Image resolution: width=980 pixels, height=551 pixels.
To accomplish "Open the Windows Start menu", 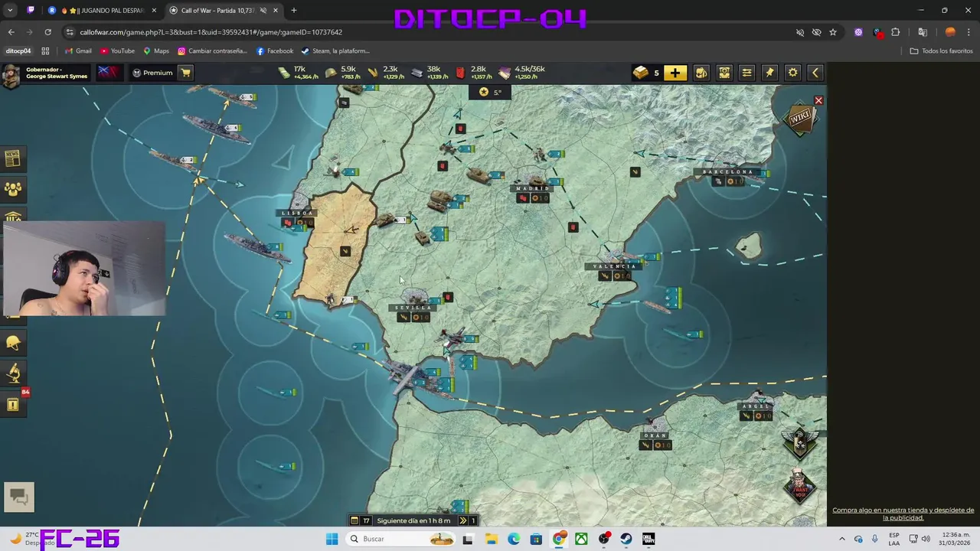I will (x=332, y=539).
